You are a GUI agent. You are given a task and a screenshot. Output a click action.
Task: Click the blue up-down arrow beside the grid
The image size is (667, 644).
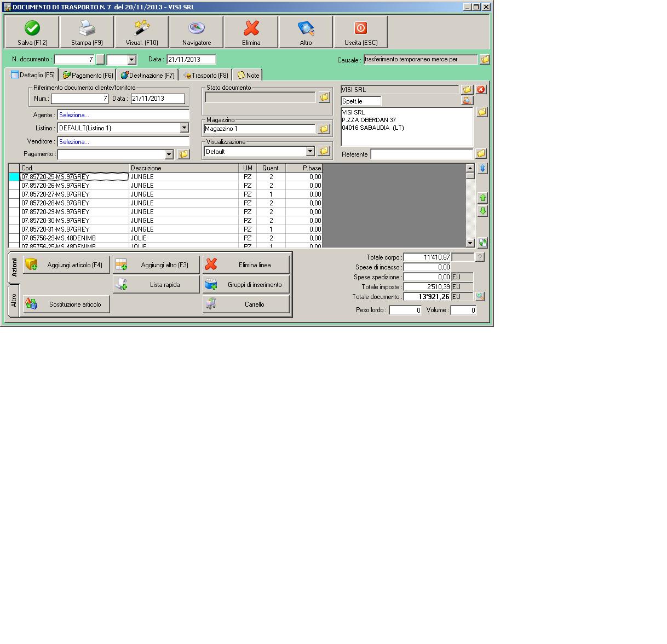click(482, 168)
